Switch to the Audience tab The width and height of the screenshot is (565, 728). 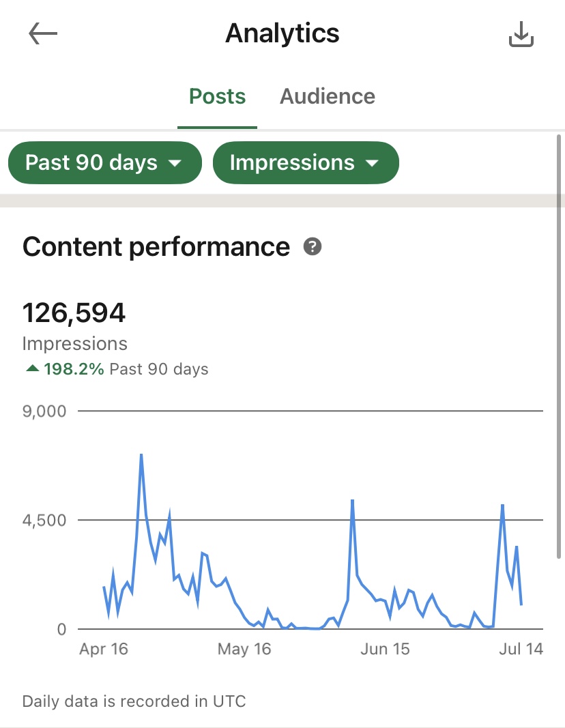coord(328,96)
